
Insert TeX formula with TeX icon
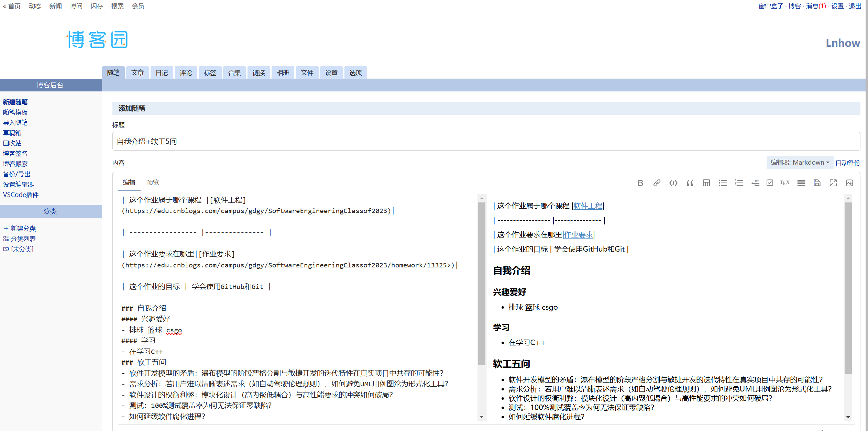(x=784, y=183)
